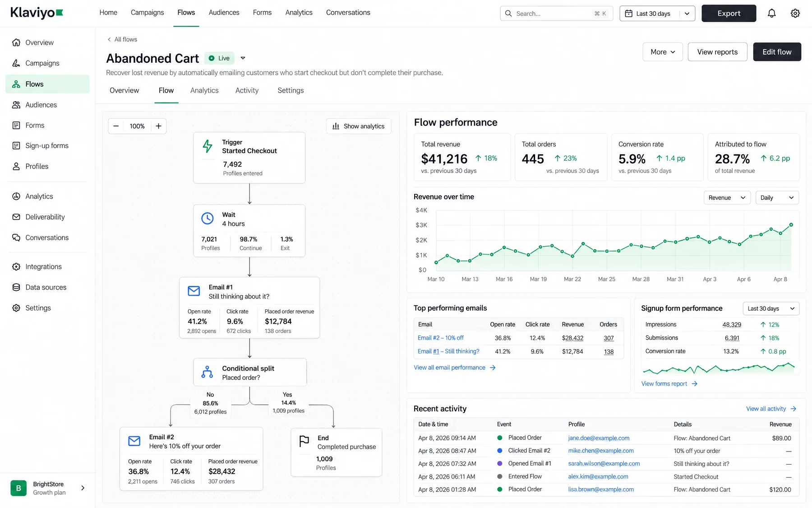Click the Forms icon in sidebar
The height and width of the screenshot is (508, 812).
(16, 125)
